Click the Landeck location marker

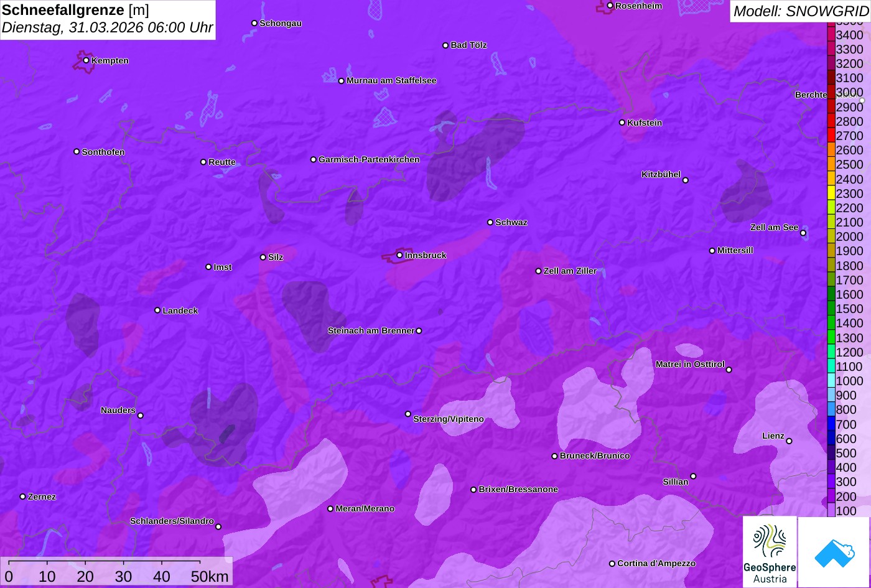[157, 310]
